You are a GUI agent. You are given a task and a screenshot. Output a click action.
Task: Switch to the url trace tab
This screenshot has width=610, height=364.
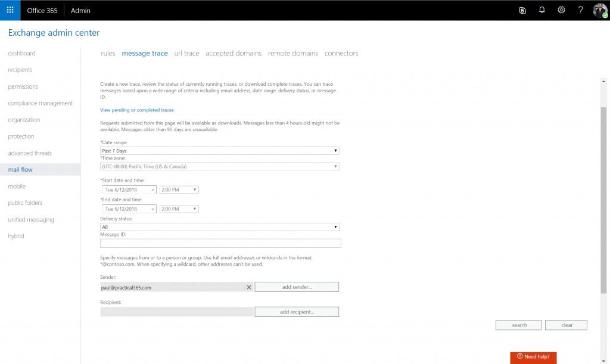coord(186,53)
